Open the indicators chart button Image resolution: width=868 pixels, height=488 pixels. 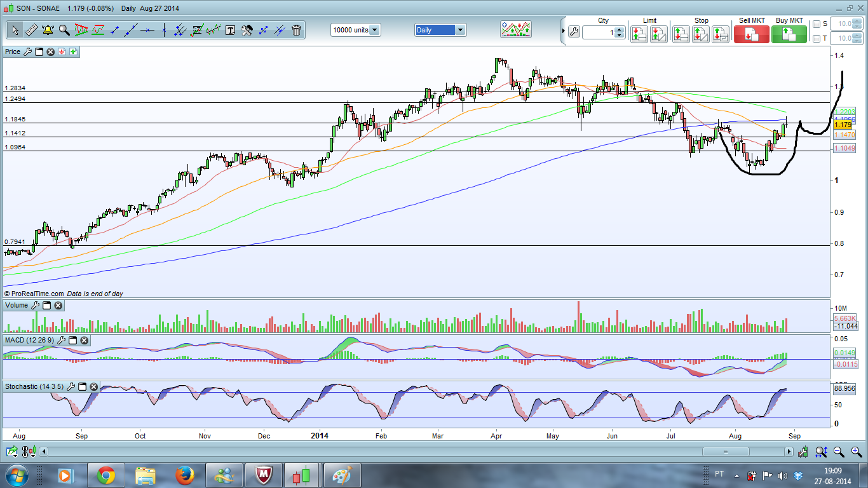515,29
